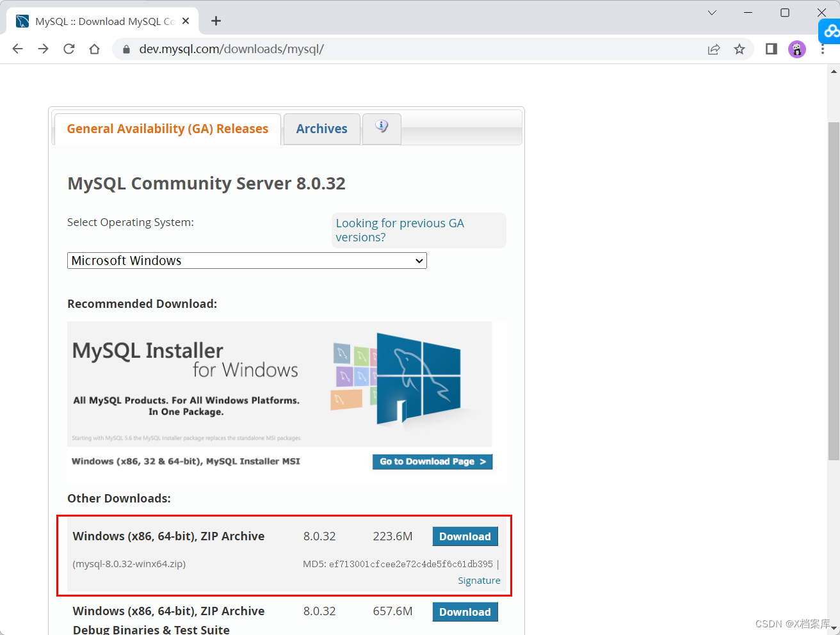
Task: Open a new browser tab
Action: tap(216, 21)
